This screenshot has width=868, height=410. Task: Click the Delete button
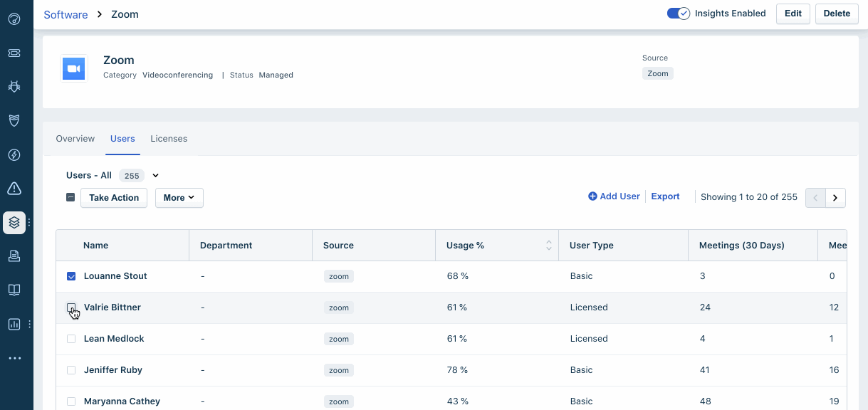[x=837, y=14]
